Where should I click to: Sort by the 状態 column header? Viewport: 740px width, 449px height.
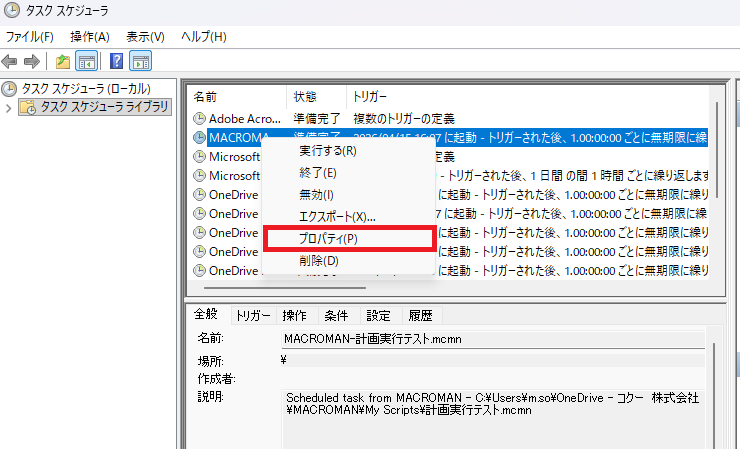[317, 97]
